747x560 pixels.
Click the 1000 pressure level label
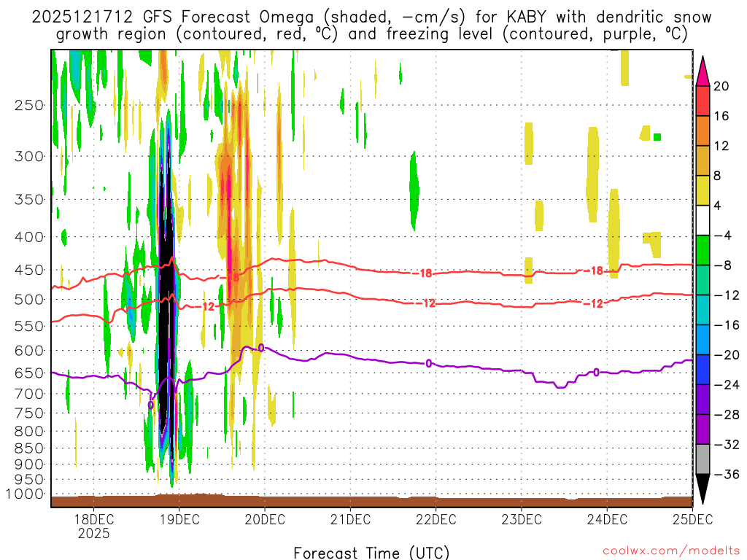coord(25,494)
